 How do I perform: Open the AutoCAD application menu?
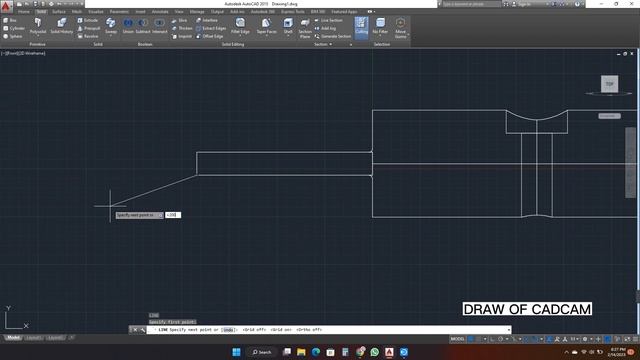coord(6,6)
